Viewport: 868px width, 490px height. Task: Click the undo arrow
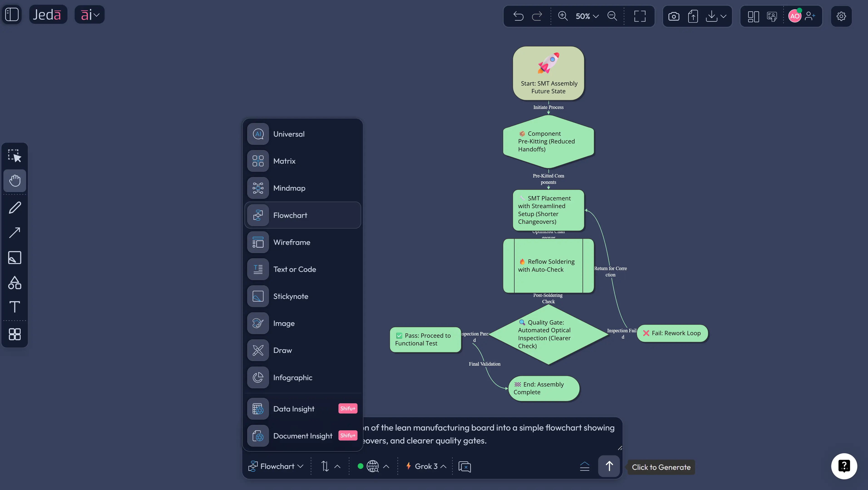pos(518,16)
